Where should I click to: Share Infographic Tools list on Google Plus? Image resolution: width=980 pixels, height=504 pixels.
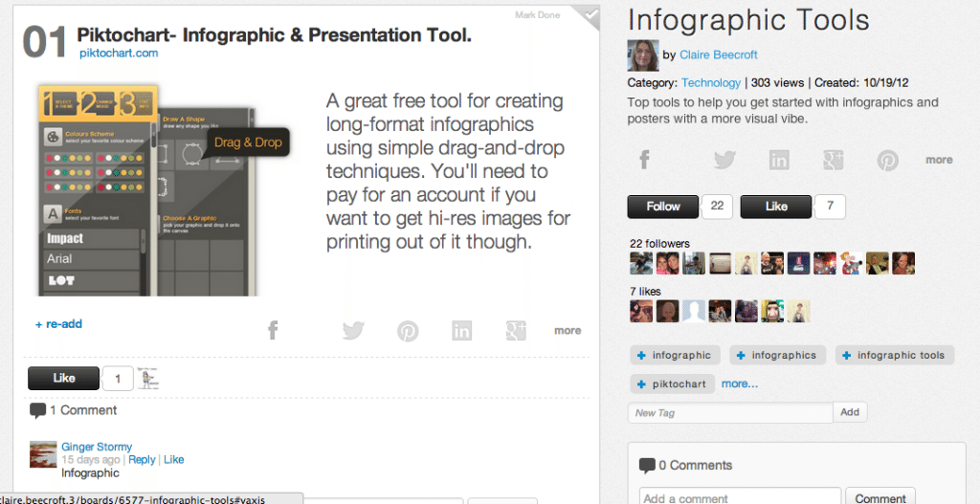(834, 160)
